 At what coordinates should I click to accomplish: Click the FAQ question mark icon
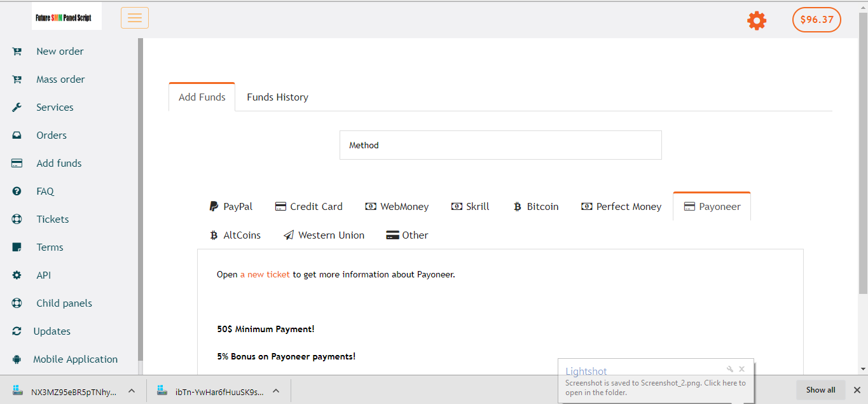tap(17, 192)
